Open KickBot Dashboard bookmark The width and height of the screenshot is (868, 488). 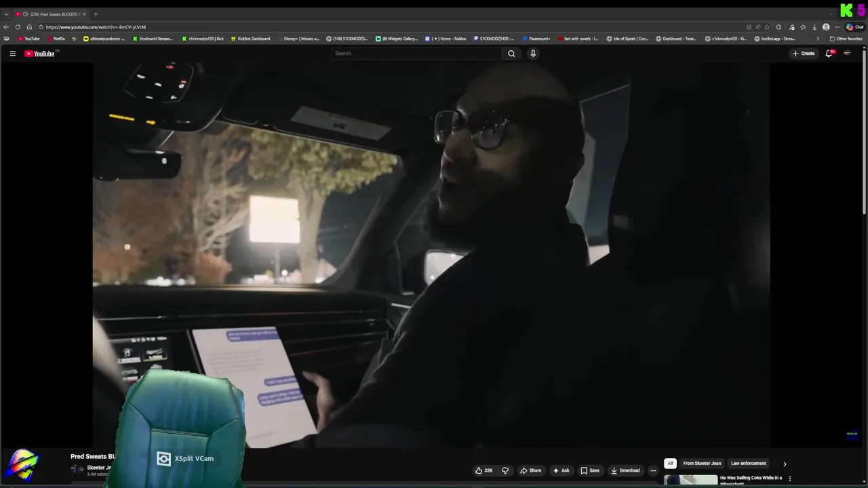(x=250, y=39)
